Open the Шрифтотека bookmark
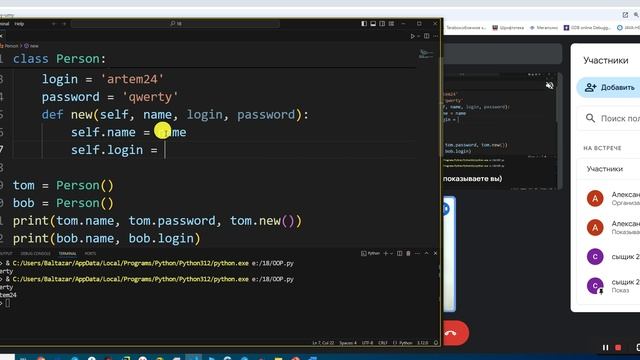 point(508,28)
